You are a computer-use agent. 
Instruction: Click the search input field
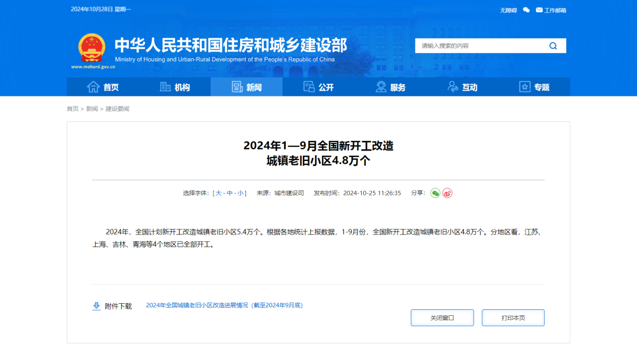(480, 46)
